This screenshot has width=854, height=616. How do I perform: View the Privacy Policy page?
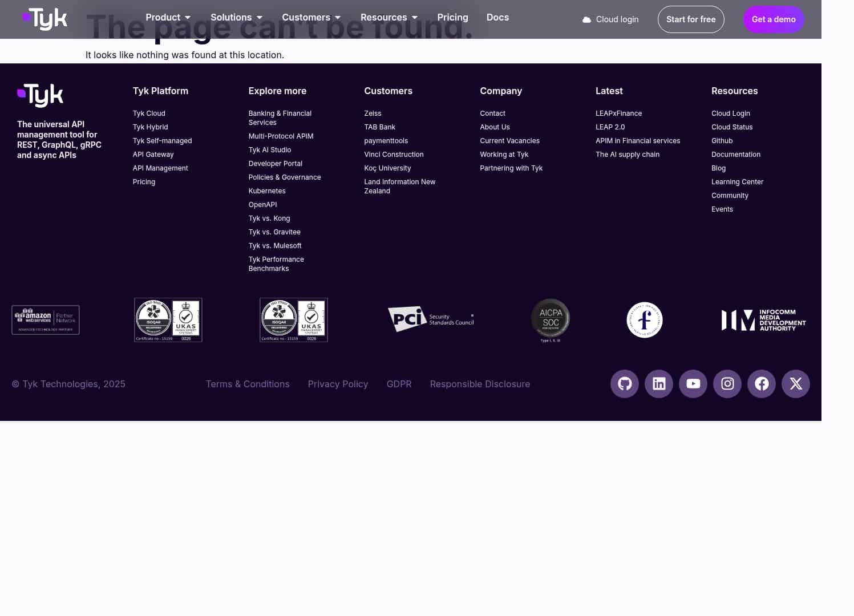coord(338,384)
